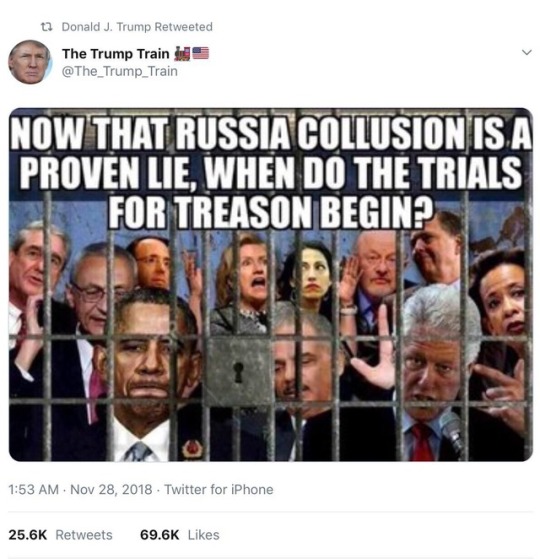The image size is (540, 559).
Task: Click the "1:53 AM" timestamp
Action: click(34, 489)
